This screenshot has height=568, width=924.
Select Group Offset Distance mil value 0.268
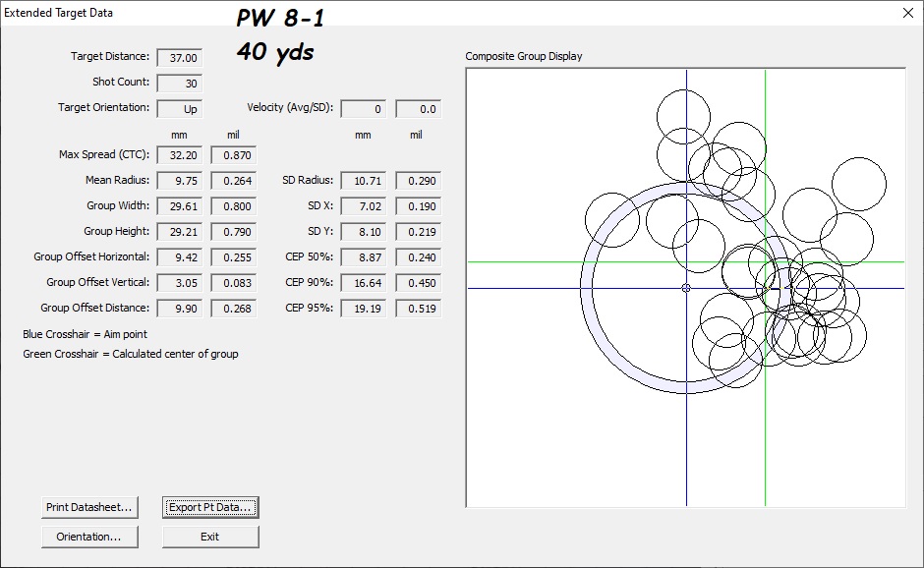click(x=234, y=309)
